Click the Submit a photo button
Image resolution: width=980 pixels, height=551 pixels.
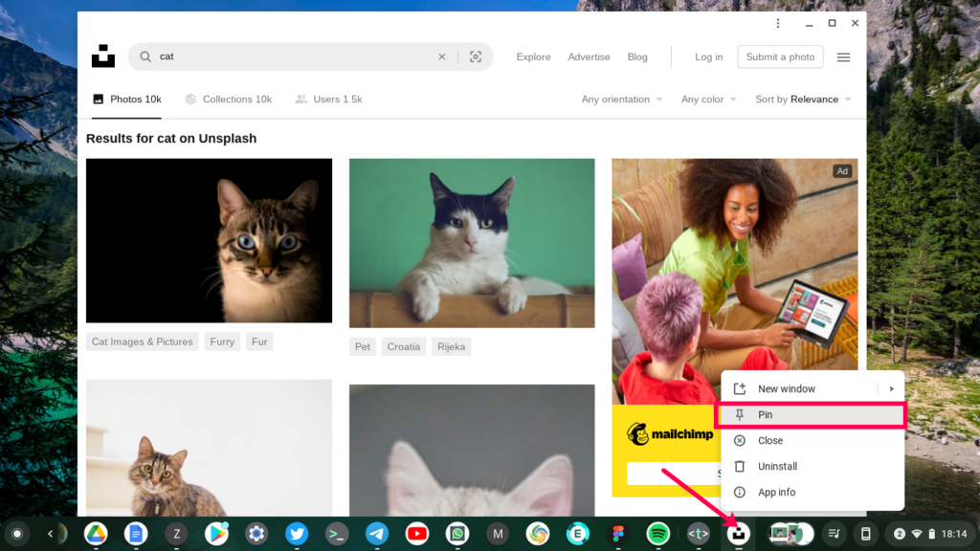point(780,56)
